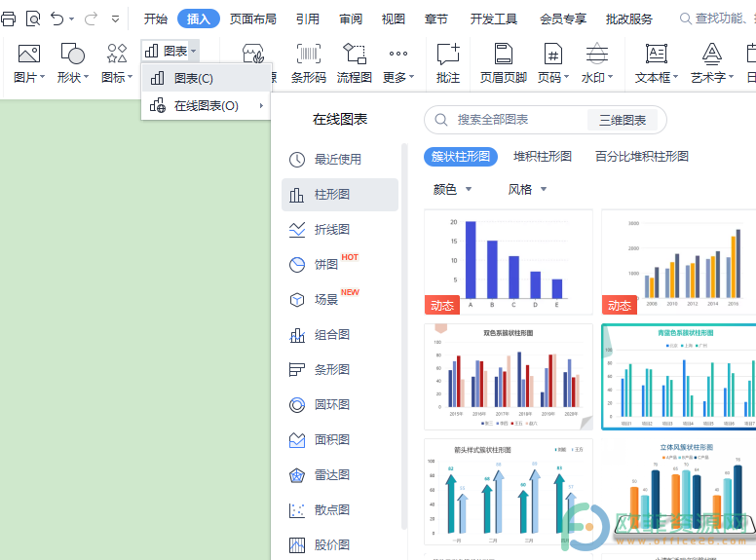Open the 会员专享 tab
The height and width of the screenshot is (560, 756).
[x=563, y=19]
